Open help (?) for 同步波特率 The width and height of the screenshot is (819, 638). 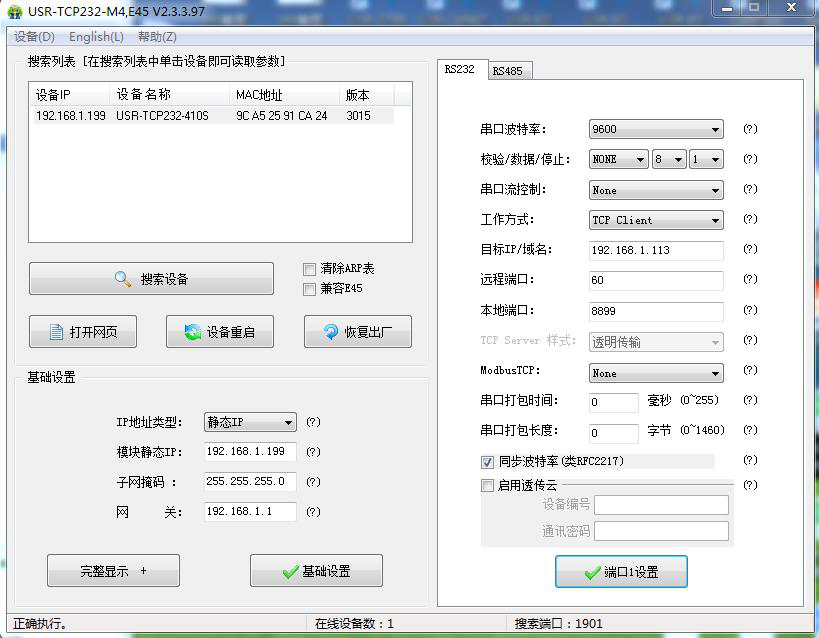point(750,460)
